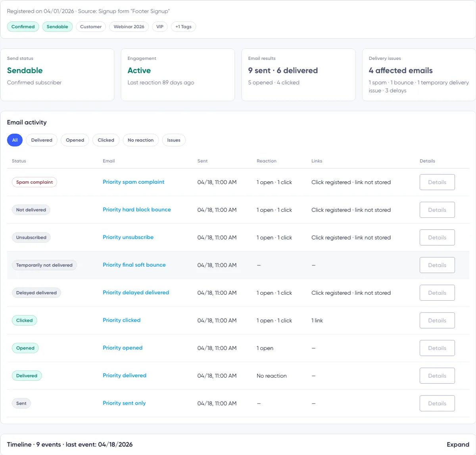The image size is (476, 455).
Task: Open the Priority opened email link
Action: coord(123,348)
